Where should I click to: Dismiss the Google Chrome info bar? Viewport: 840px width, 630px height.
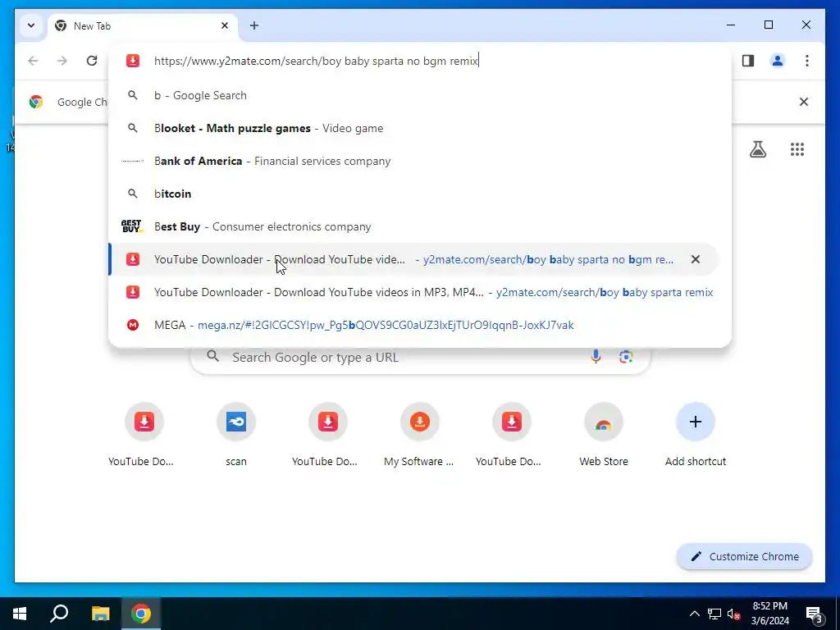point(804,102)
